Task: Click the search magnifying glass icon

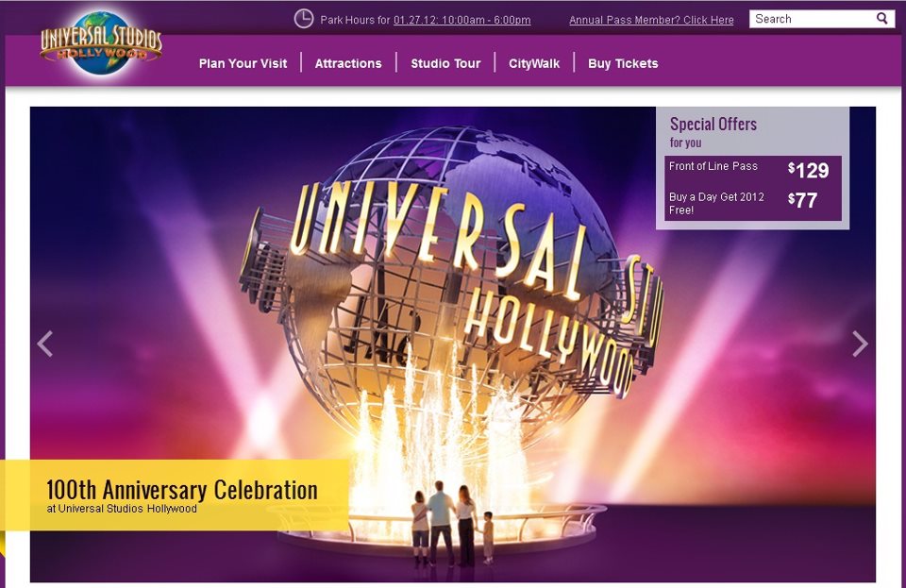Action: coord(882,18)
